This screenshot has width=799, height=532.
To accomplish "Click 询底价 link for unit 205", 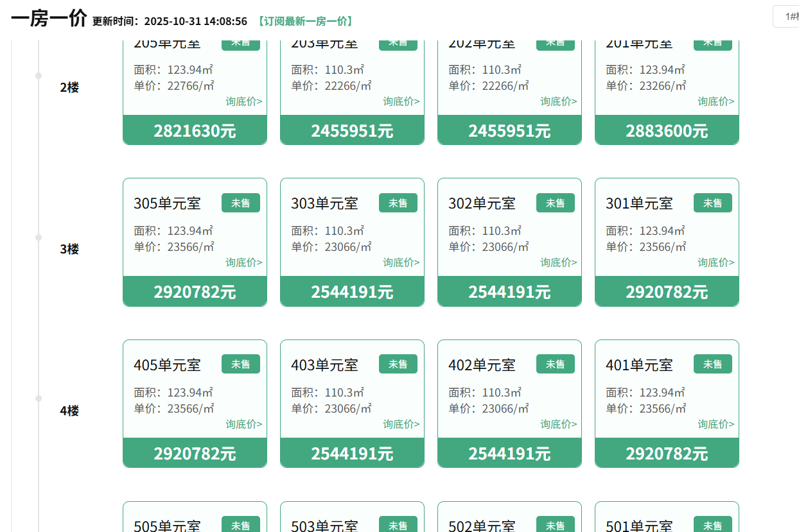I will [243, 101].
